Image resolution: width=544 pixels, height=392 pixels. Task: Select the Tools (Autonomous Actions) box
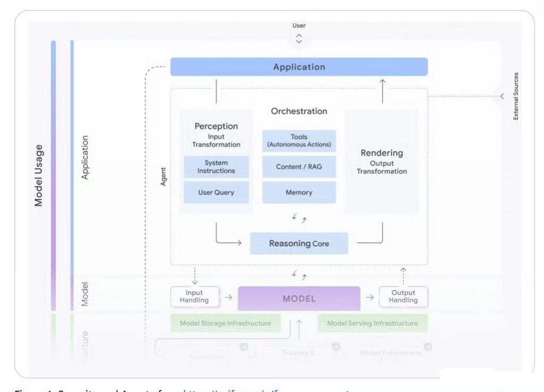(x=299, y=141)
